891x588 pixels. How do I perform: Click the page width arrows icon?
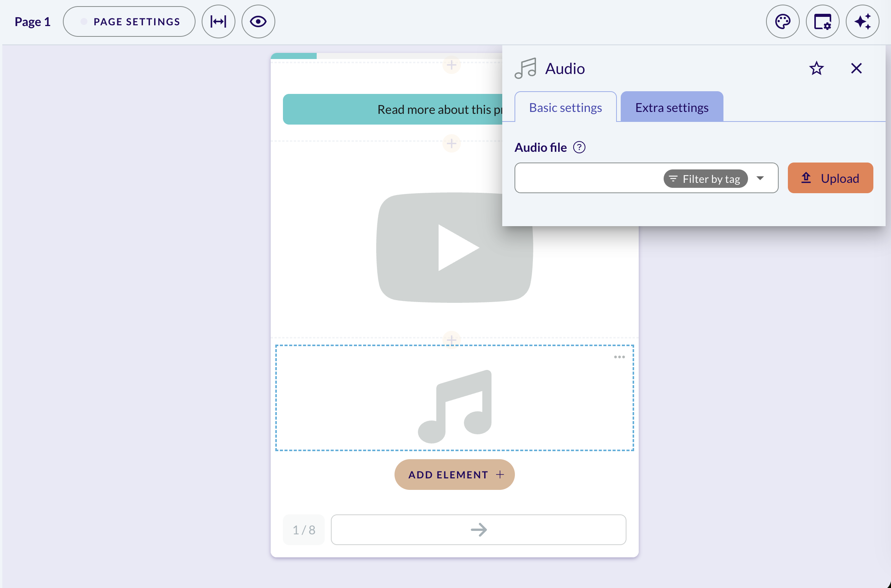pyautogui.click(x=219, y=21)
